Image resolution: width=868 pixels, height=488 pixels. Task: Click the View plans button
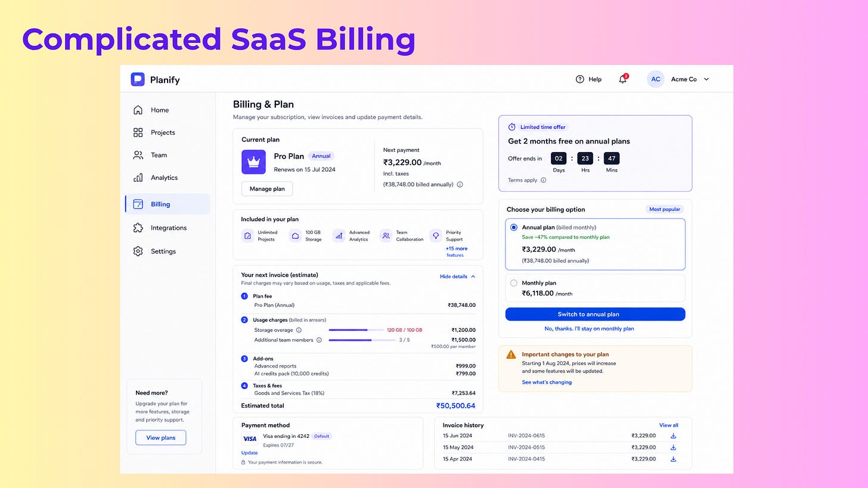pyautogui.click(x=161, y=437)
